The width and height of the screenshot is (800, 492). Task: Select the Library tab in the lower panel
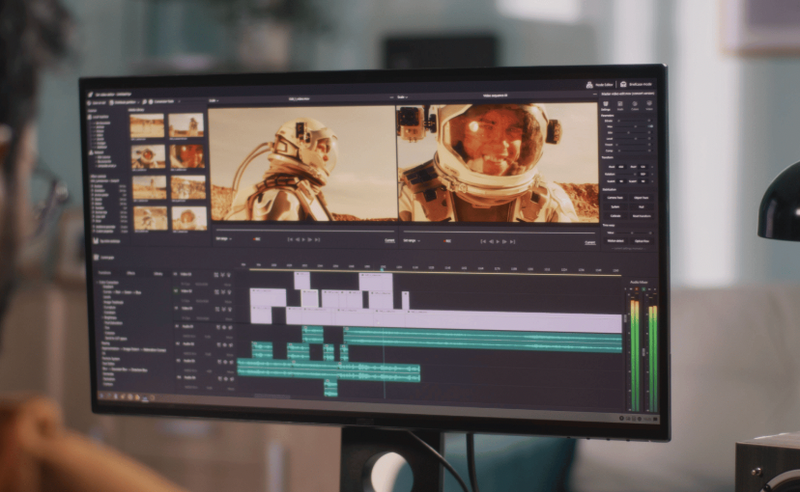158,274
